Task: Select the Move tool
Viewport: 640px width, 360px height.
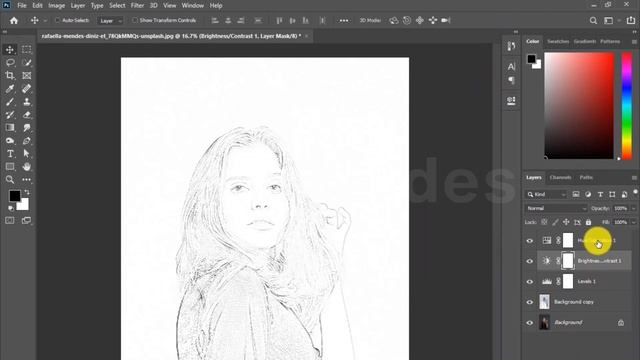Action: click(10, 50)
